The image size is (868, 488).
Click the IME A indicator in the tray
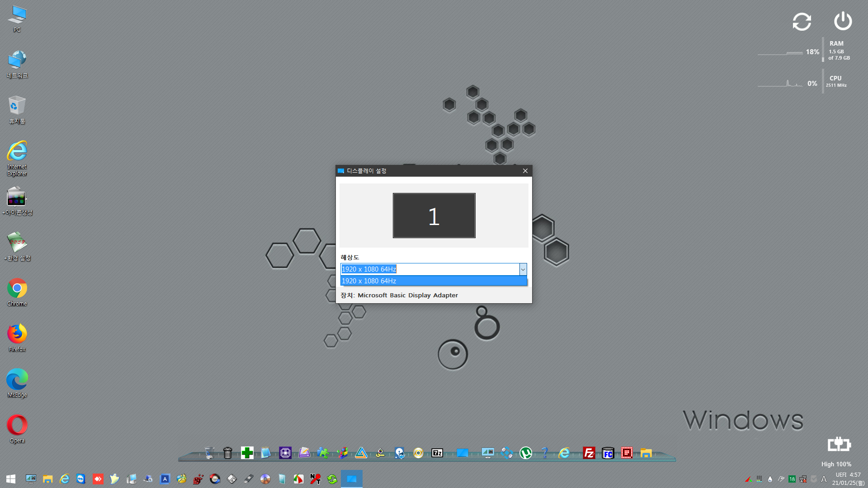[x=824, y=479]
